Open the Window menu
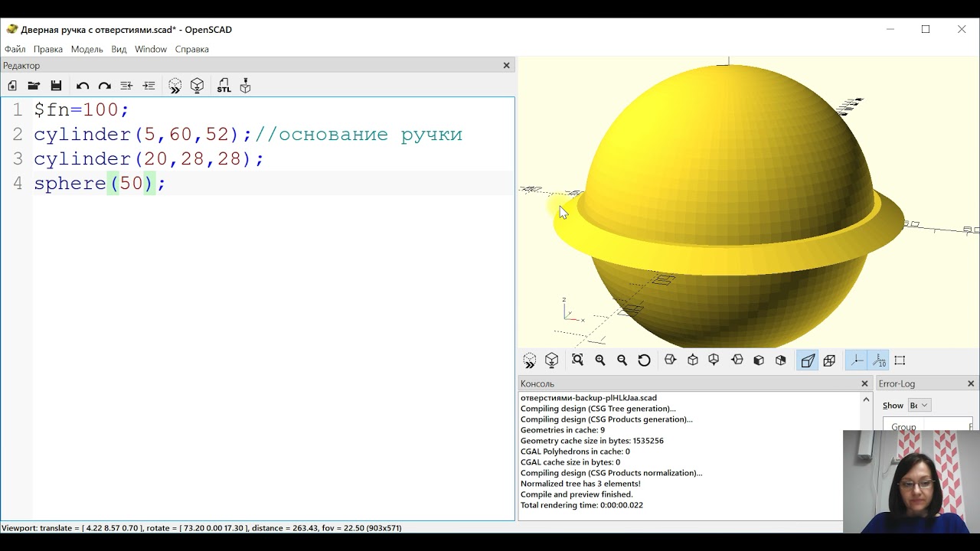This screenshot has height=551, width=980. (151, 49)
